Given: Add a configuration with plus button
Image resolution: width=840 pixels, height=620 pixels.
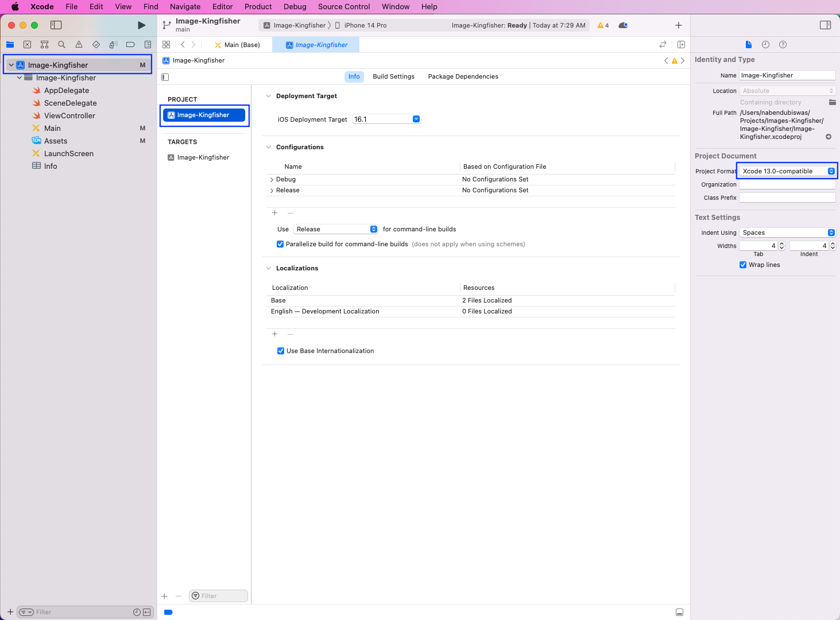Looking at the screenshot, I should [274, 213].
